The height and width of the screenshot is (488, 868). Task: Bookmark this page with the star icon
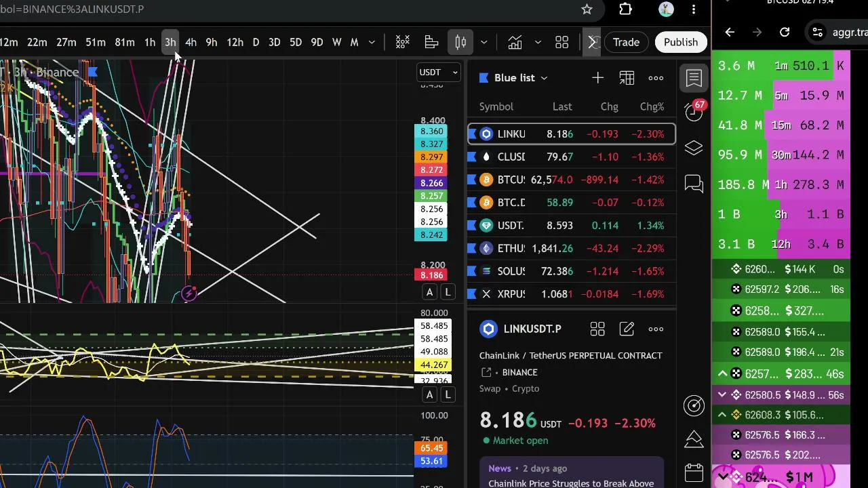coord(587,9)
